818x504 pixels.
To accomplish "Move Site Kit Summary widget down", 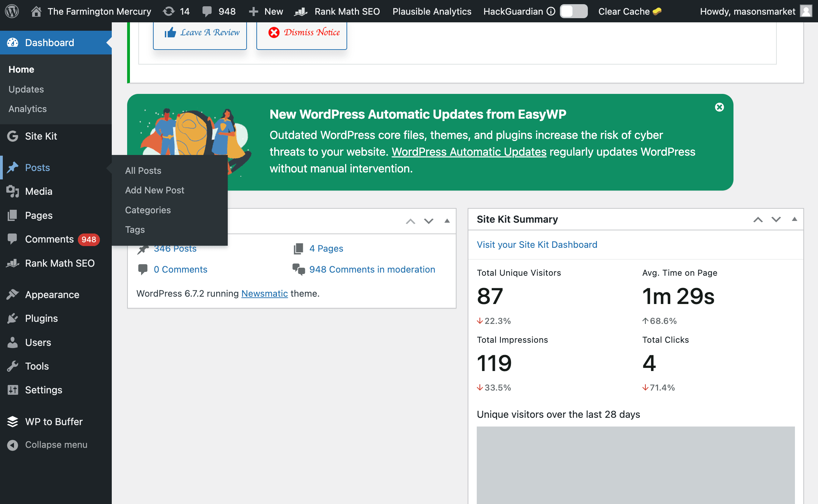I will (x=776, y=219).
